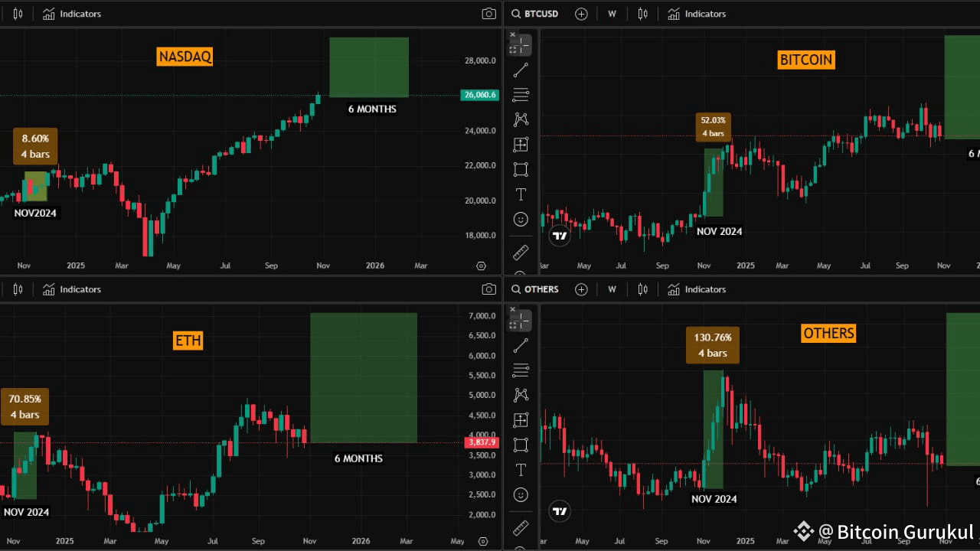Select XABCD pattern tool in Bitcoin panel

[521, 119]
